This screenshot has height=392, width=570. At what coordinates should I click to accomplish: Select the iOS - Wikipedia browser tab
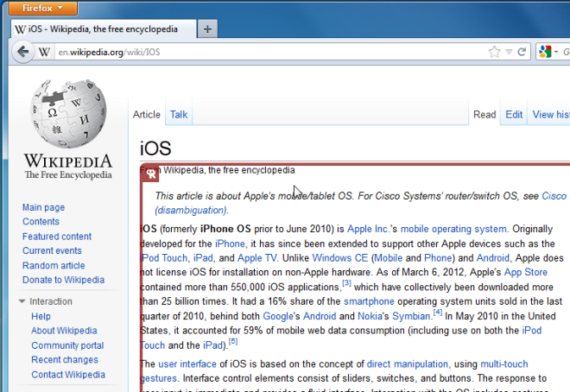pyautogui.click(x=104, y=29)
